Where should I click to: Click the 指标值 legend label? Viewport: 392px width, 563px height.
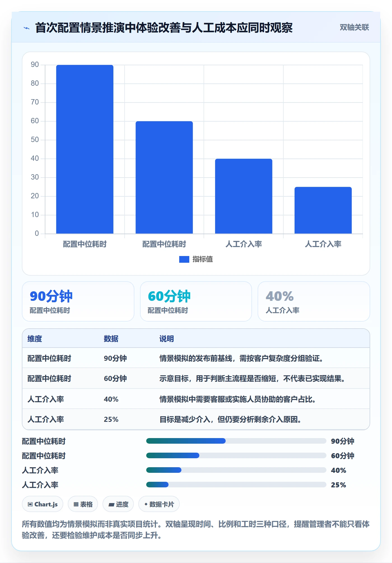(x=203, y=259)
